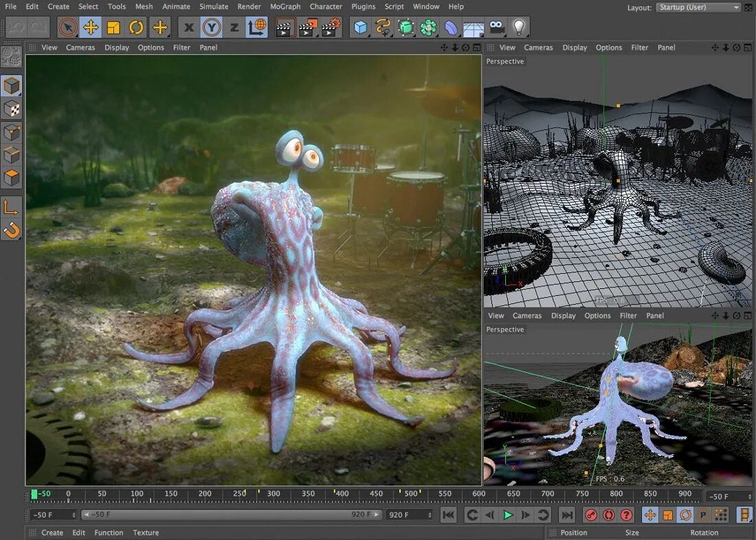
Task: Click the Camera object icon
Action: tap(496, 28)
